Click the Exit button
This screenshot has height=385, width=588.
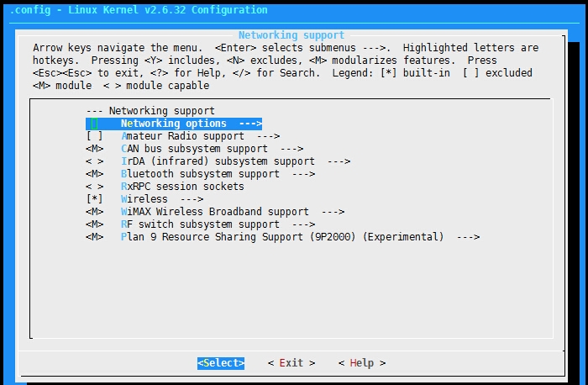tap(291, 363)
